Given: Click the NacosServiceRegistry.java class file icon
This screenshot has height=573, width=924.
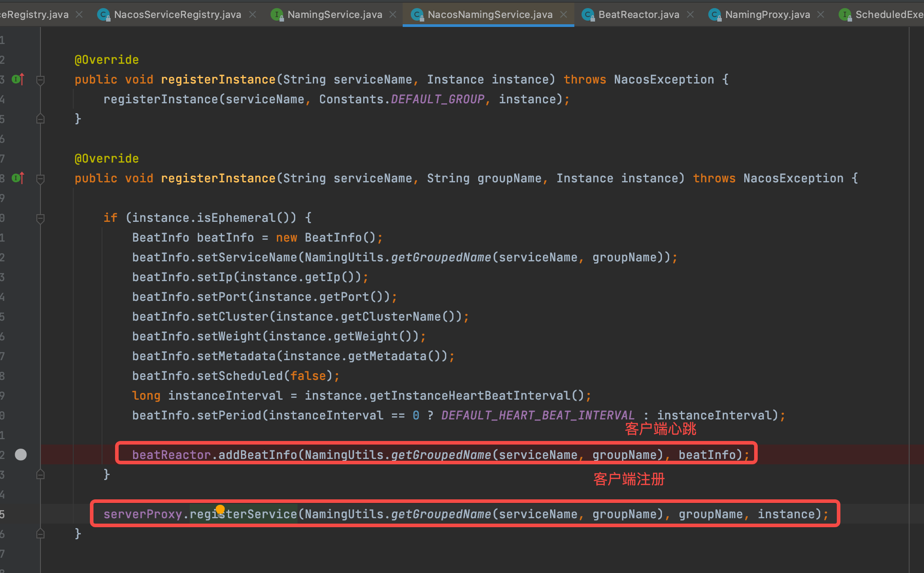Looking at the screenshot, I should click(x=104, y=15).
